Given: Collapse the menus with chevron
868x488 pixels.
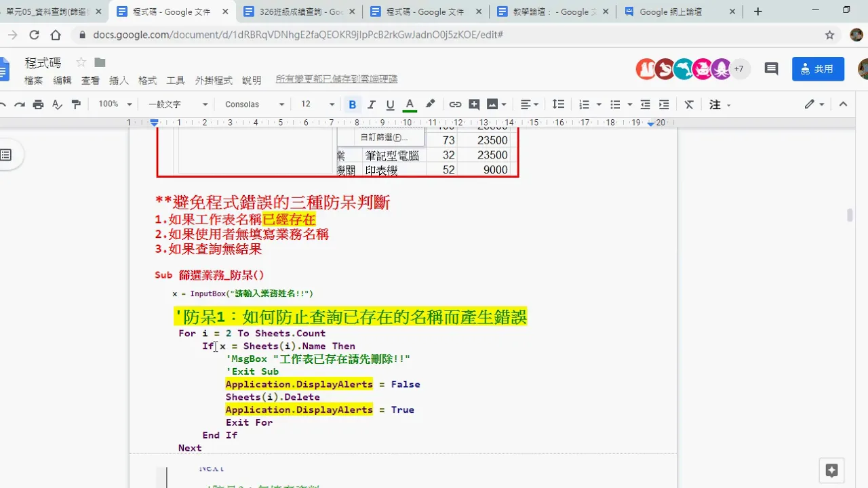Looking at the screenshot, I should click(x=844, y=104).
